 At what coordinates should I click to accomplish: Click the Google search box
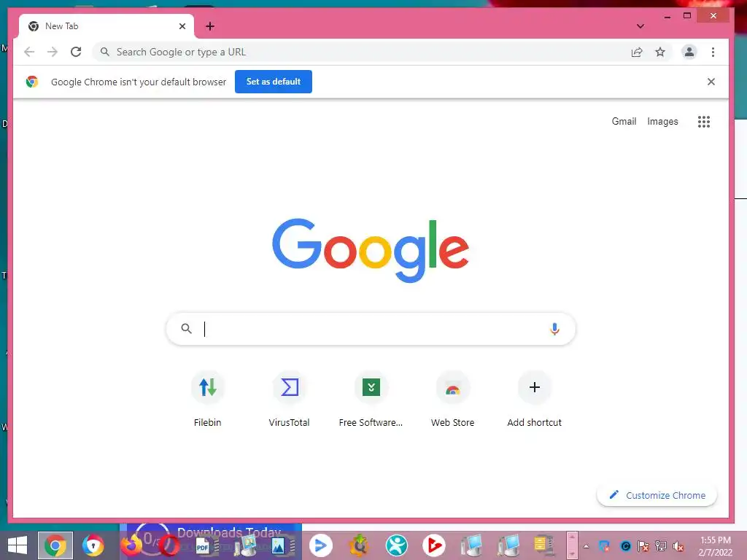point(371,329)
